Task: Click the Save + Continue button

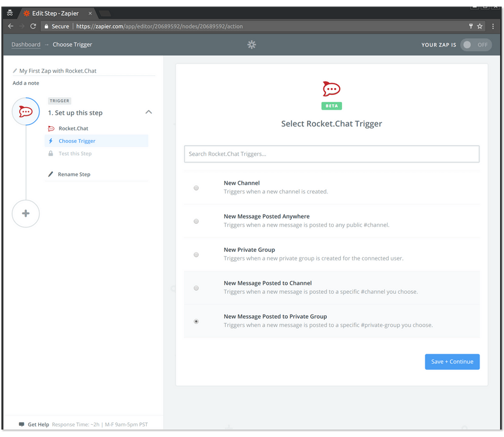Action: [x=452, y=362]
